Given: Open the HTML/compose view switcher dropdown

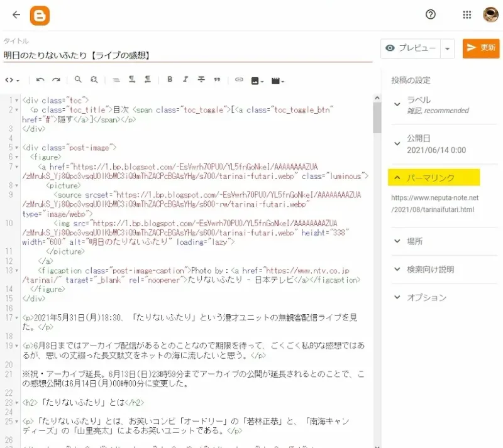Looking at the screenshot, I should point(13,80).
